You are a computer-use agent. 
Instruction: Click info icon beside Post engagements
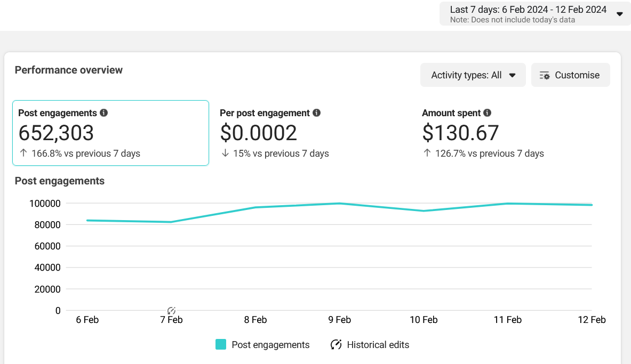click(x=103, y=113)
